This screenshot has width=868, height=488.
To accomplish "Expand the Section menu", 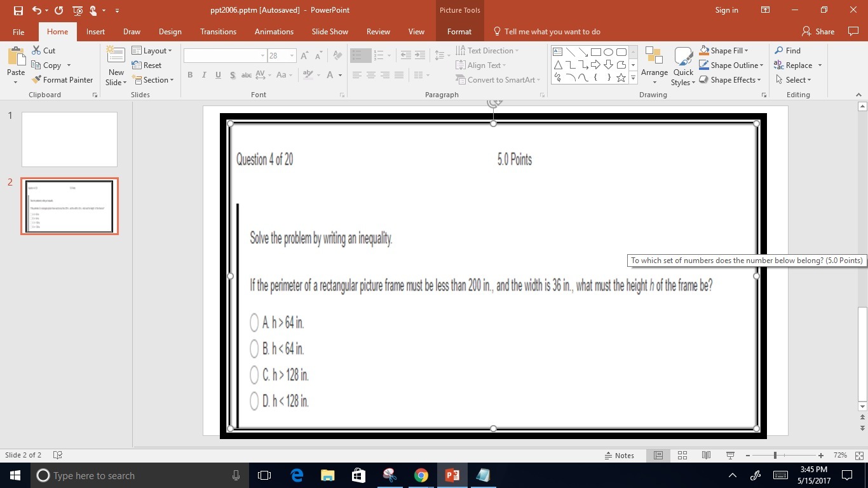I will [153, 79].
